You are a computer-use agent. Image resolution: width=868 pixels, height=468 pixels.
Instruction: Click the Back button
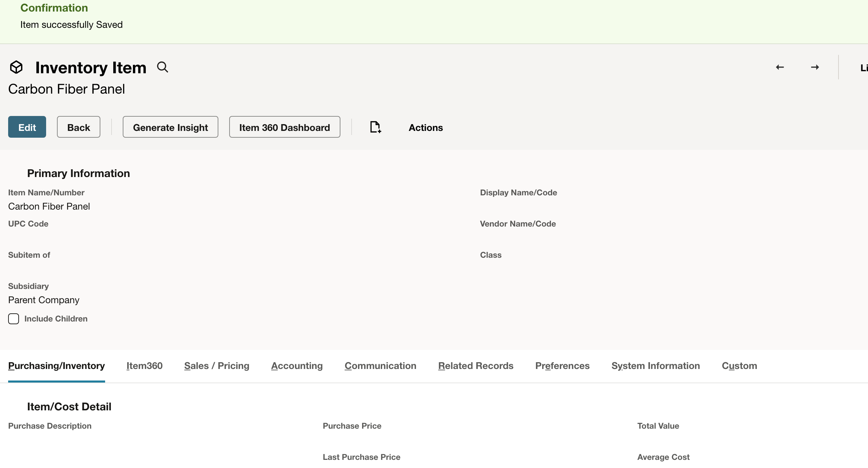pos(79,127)
